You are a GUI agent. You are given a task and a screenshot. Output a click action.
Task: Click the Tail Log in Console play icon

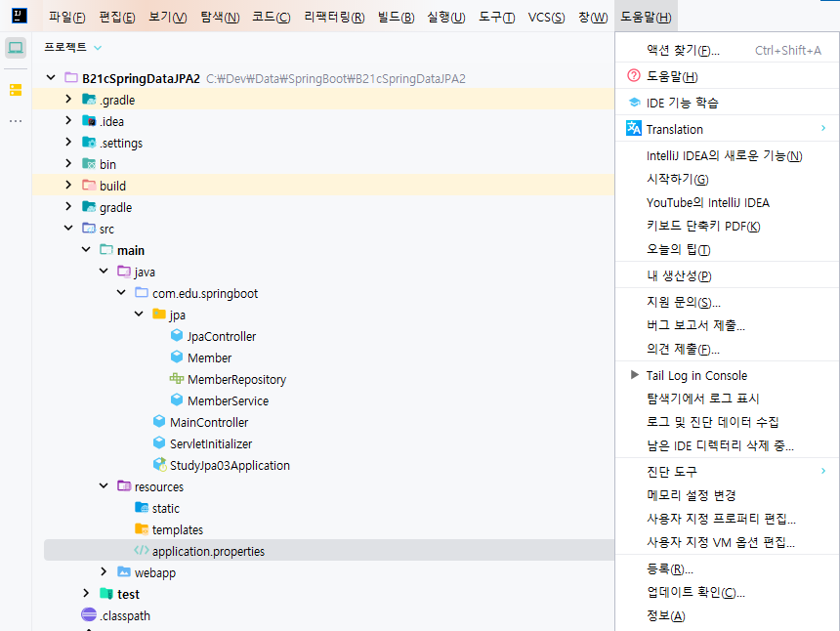(635, 374)
